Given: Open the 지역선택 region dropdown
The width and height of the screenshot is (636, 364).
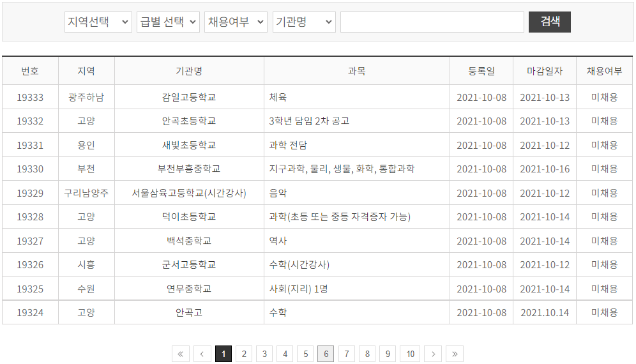Looking at the screenshot, I should click(98, 22).
